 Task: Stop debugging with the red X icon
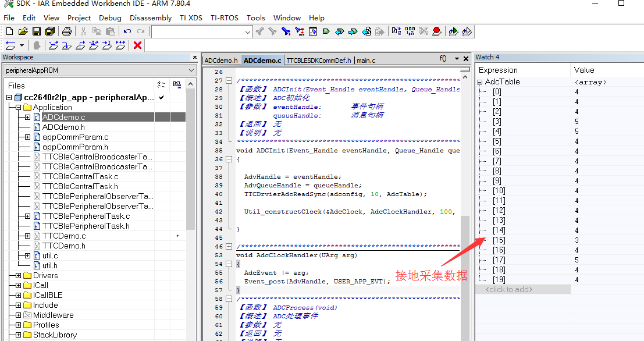138,45
